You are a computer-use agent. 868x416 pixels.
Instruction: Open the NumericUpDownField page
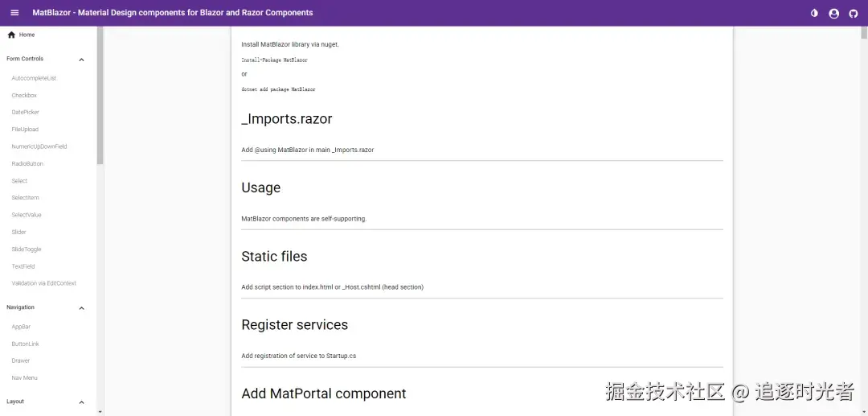39,146
